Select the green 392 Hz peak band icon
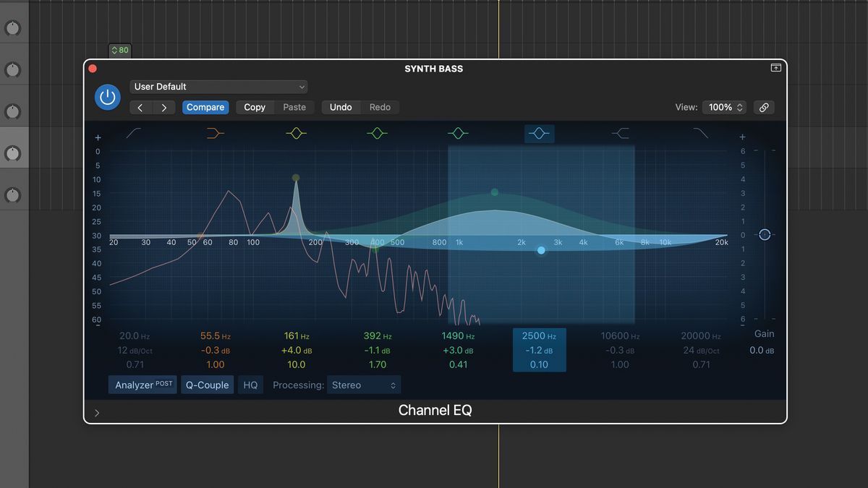The image size is (868, 488). (377, 132)
